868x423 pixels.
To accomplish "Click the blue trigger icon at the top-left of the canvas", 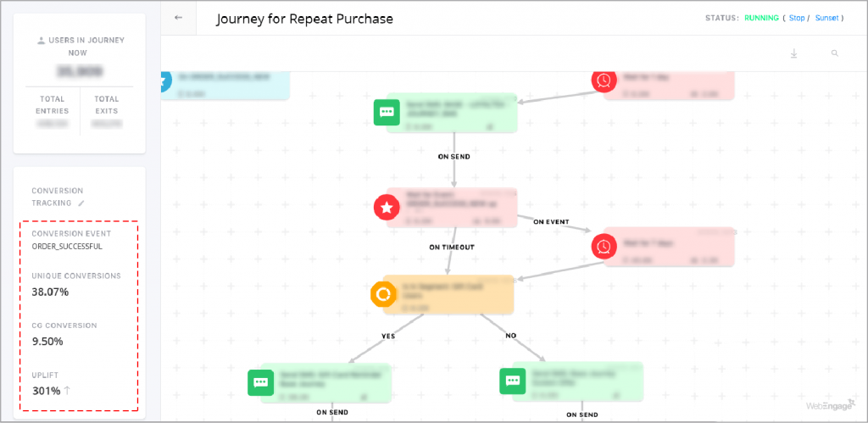I will 164,81.
